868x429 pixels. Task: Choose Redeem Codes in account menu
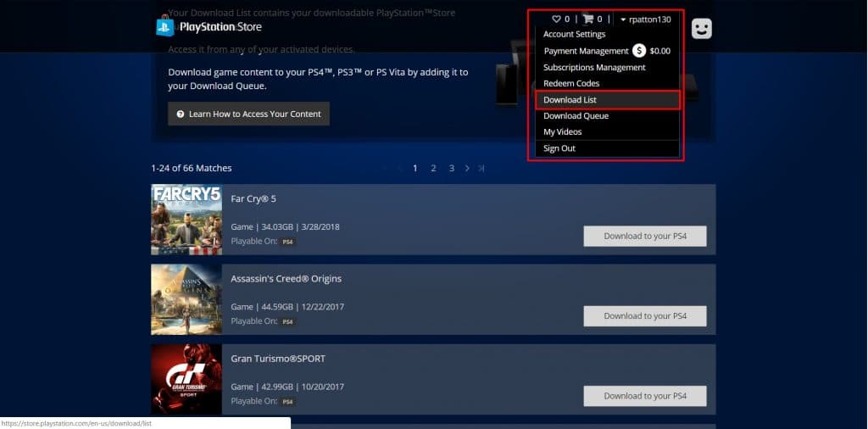[x=571, y=84]
